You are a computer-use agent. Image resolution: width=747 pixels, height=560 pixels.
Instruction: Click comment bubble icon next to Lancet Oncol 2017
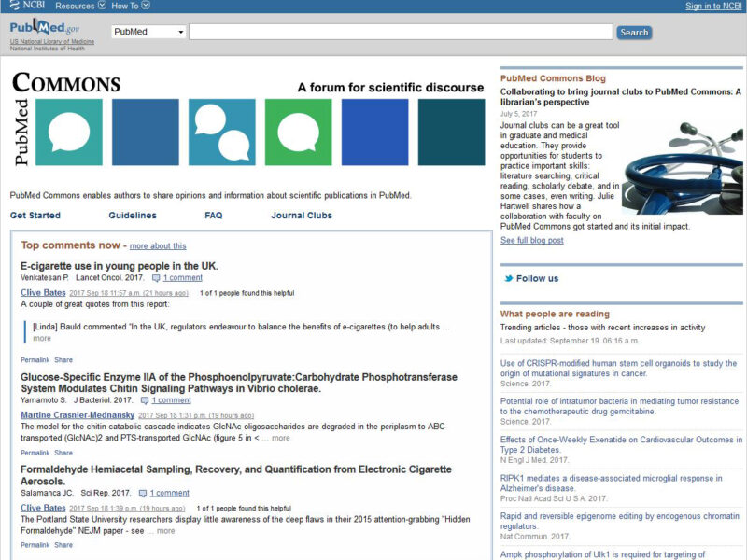(x=156, y=278)
